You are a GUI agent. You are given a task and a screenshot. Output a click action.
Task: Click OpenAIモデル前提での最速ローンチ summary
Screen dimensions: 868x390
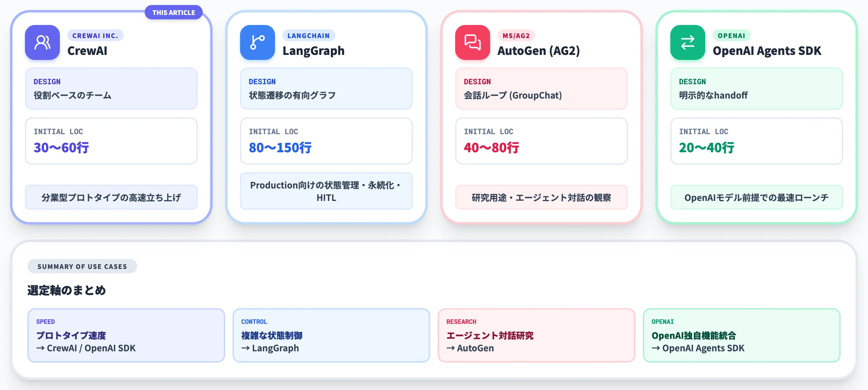coord(756,197)
